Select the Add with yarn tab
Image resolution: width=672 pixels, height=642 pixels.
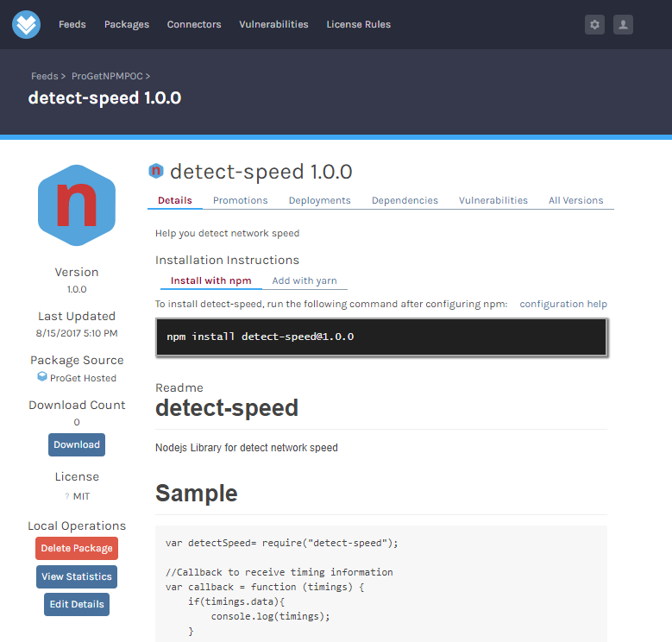[x=305, y=280]
